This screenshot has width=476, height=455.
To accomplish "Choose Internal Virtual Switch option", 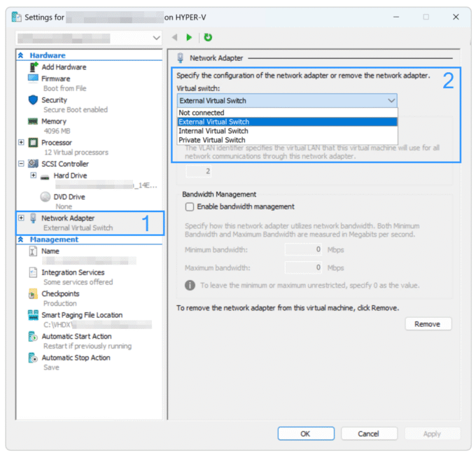I will click(287, 131).
